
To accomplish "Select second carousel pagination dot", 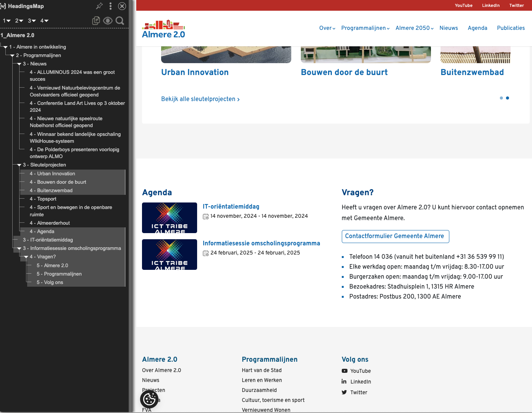I will click(x=508, y=98).
